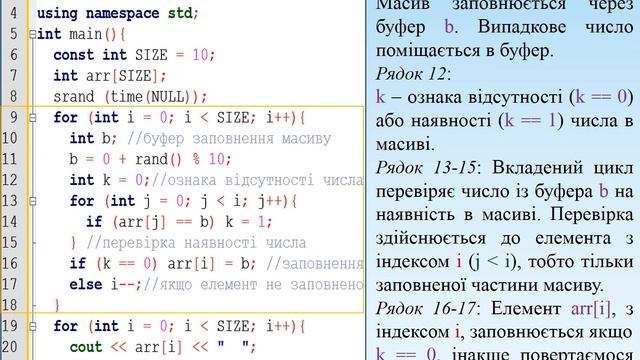Collapse the main function fold marker on line 5

pyautogui.click(x=33, y=34)
